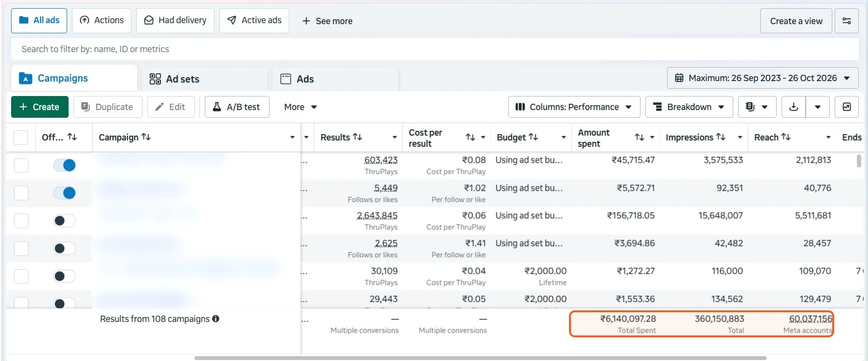Turn on campaign with 2,643,845 ThruPlays

point(64,221)
